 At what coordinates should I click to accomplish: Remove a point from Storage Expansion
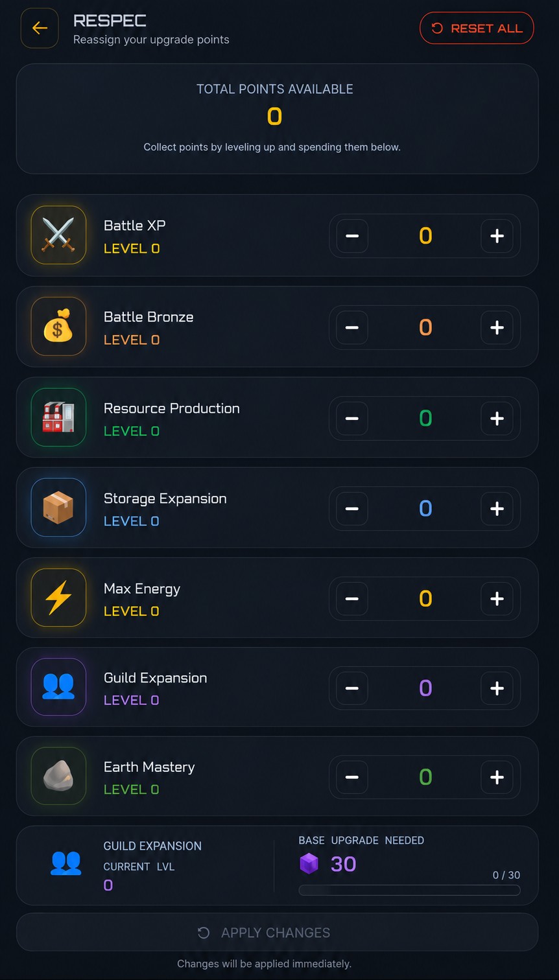pos(352,509)
